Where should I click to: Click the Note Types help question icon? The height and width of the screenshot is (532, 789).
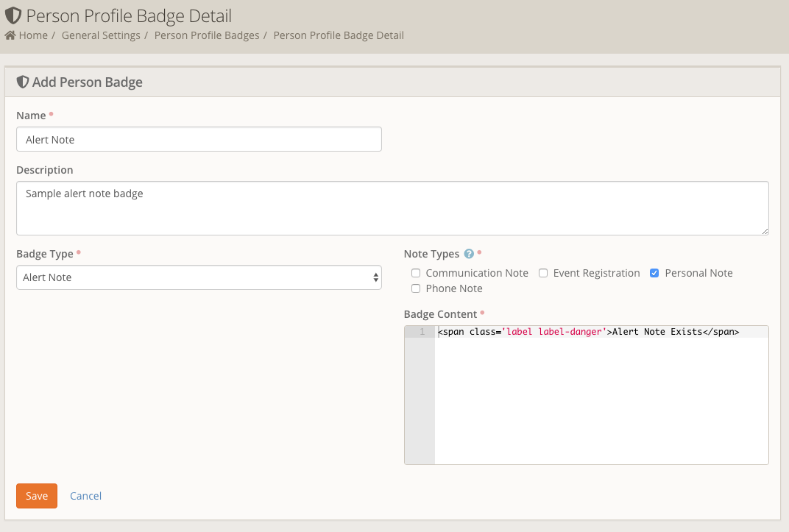click(x=469, y=254)
